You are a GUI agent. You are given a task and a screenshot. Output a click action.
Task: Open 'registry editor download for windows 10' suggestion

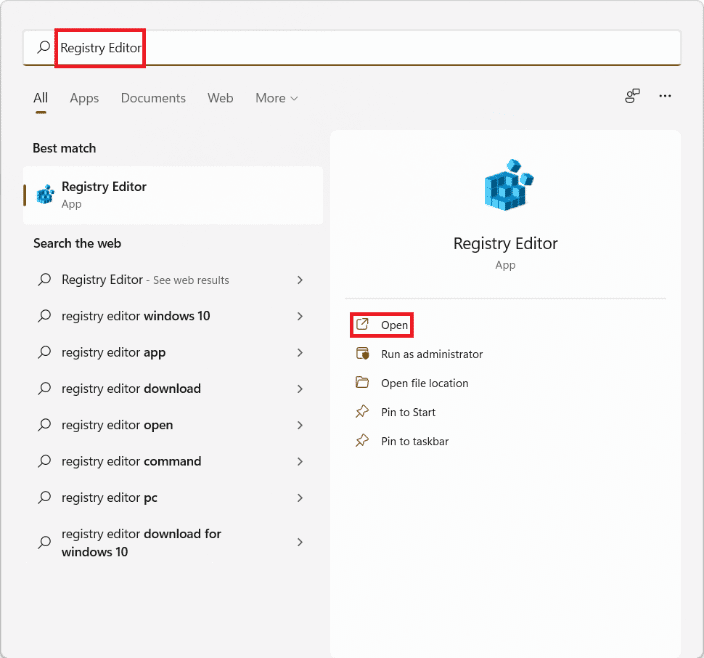point(173,543)
